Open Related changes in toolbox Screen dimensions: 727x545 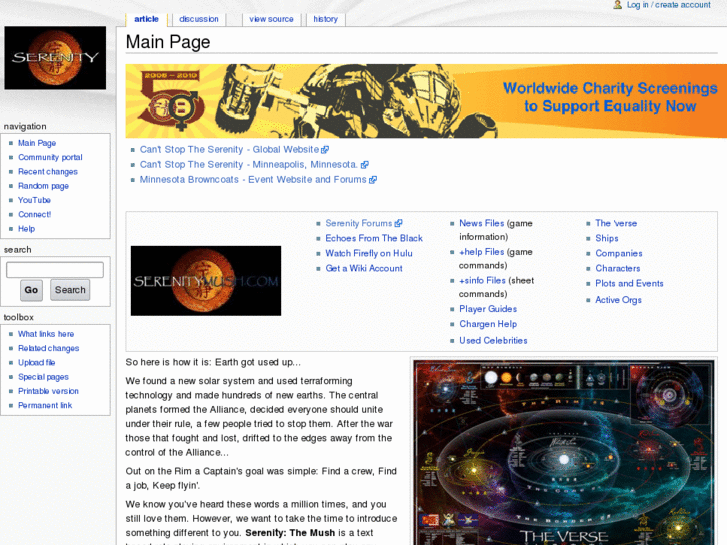click(49, 348)
